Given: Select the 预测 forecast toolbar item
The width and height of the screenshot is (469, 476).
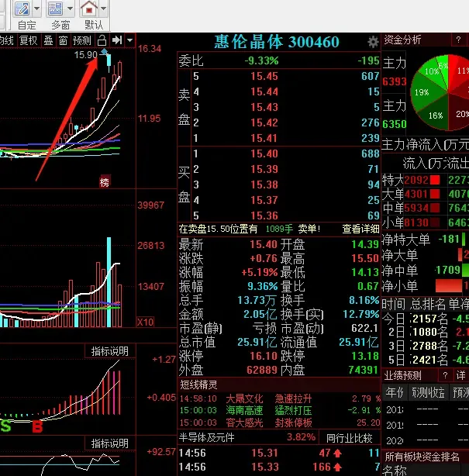Looking at the screenshot, I should click(x=82, y=40).
